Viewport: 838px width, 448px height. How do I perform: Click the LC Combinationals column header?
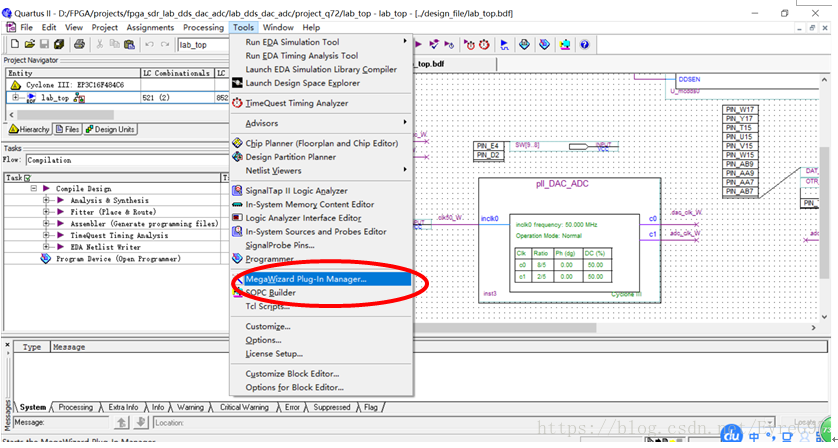[x=177, y=73]
